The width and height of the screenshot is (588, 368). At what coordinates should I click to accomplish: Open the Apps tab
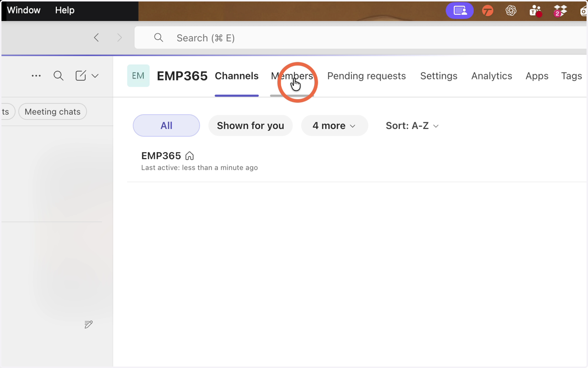coord(537,76)
